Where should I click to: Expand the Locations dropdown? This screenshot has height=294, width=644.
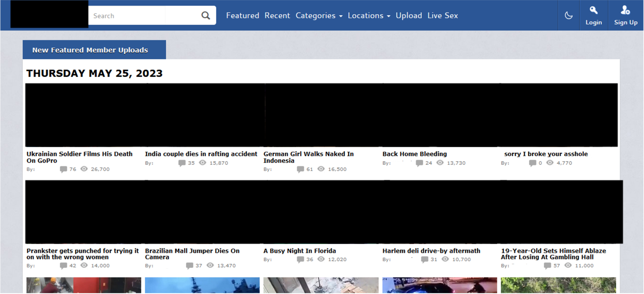click(x=369, y=15)
